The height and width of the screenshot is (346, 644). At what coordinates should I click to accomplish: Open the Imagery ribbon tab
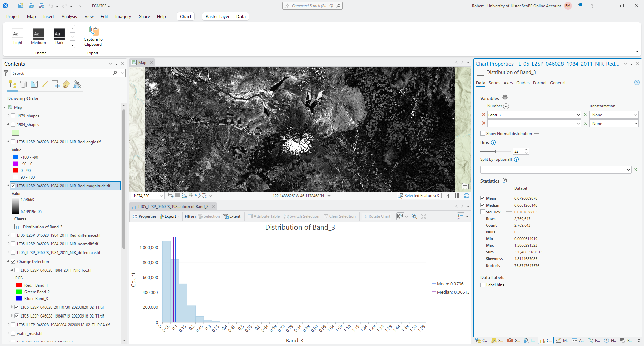(123, 16)
